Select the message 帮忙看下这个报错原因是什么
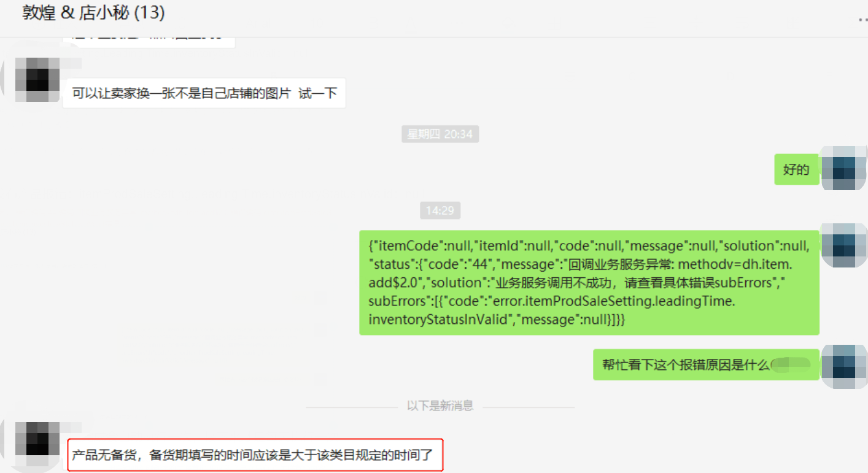Viewport: 868px width, 473px height. click(x=706, y=364)
